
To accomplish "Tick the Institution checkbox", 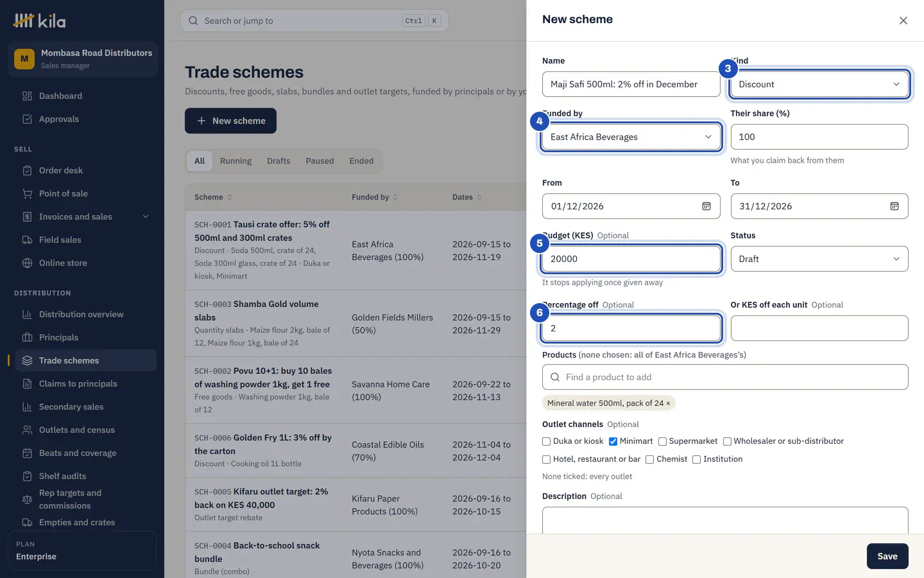I will (x=696, y=459).
